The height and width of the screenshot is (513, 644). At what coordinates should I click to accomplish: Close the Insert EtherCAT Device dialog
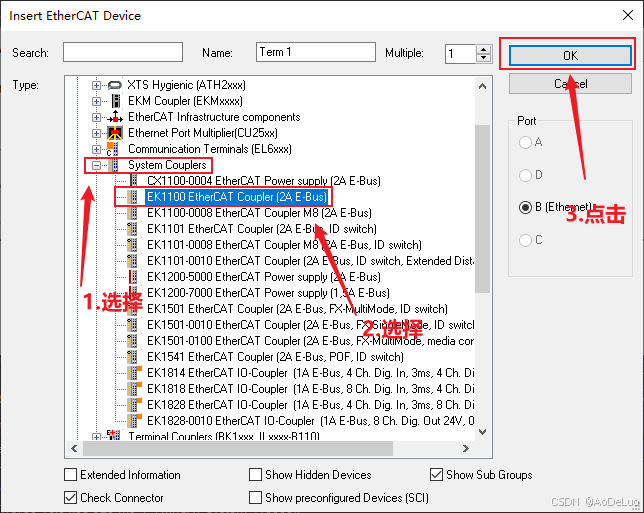pos(628,16)
